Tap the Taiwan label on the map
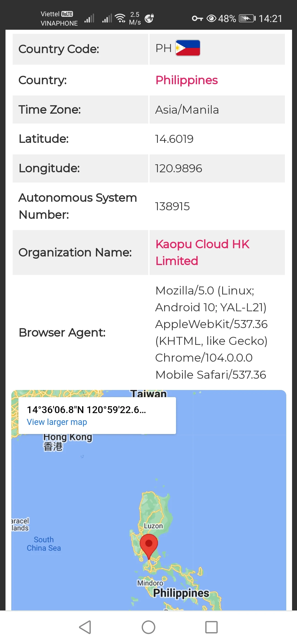 148,394
